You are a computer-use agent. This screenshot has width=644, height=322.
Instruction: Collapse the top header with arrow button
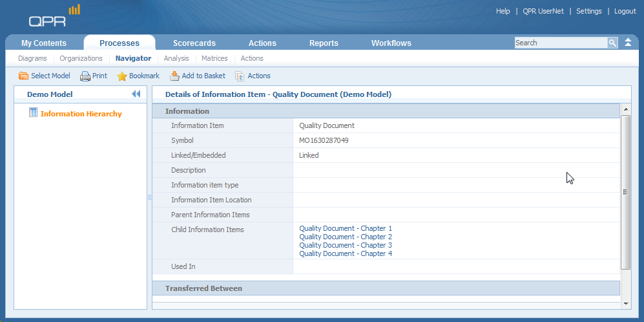click(628, 43)
